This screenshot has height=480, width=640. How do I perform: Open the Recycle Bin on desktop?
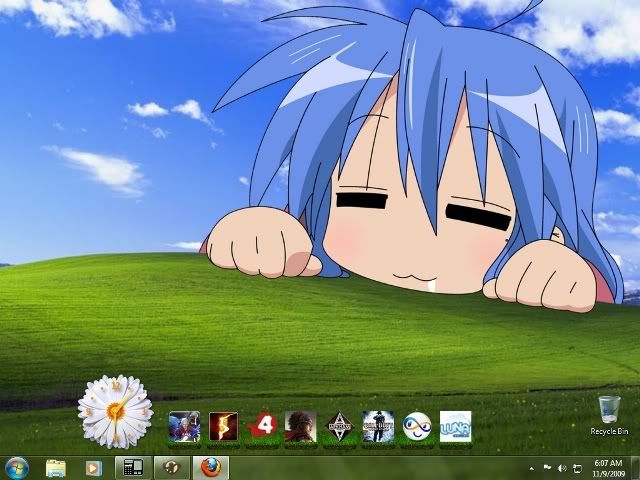(x=608, y=414)
